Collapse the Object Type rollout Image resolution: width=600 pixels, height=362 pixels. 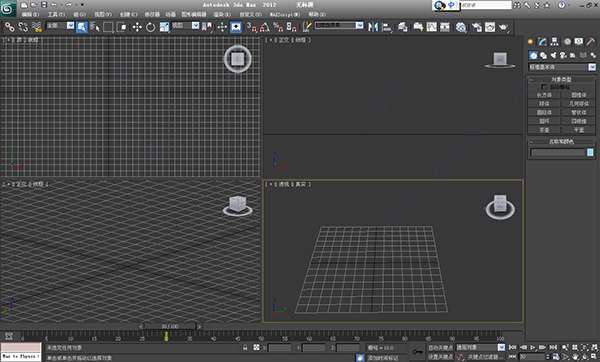(562, 79)
